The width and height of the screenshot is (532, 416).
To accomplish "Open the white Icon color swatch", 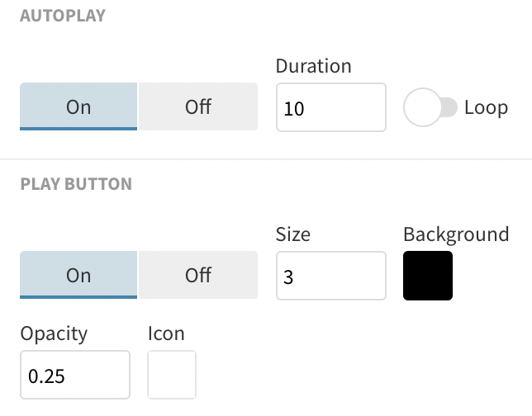I will 172,375.
